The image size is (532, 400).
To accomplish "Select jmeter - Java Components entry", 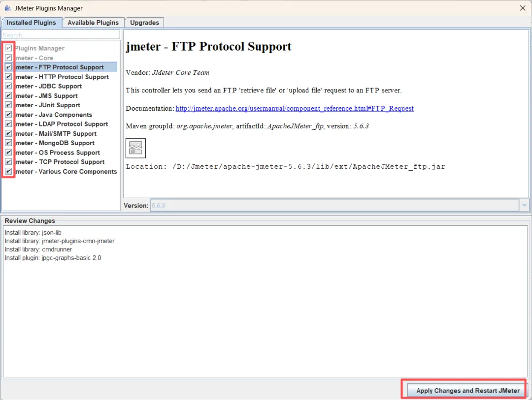I will point(54,115).
